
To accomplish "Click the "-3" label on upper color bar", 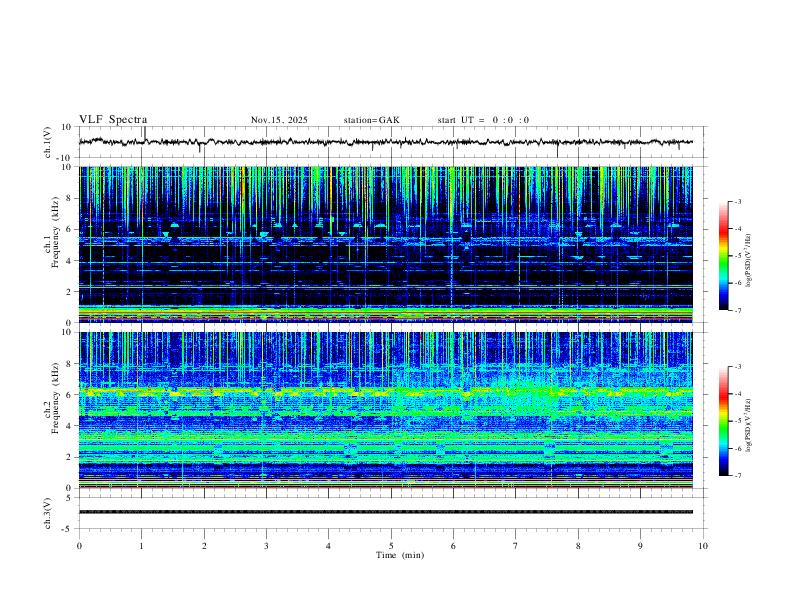I will click(737, 201).
